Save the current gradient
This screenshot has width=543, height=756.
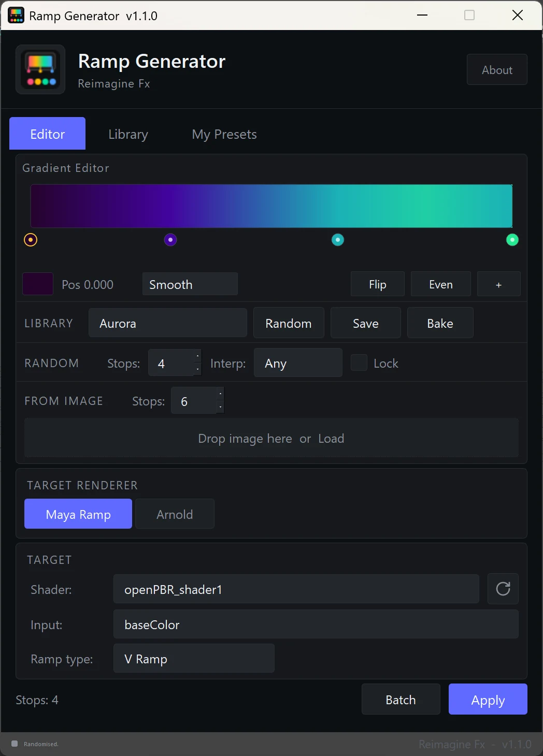tap(366, 323)
